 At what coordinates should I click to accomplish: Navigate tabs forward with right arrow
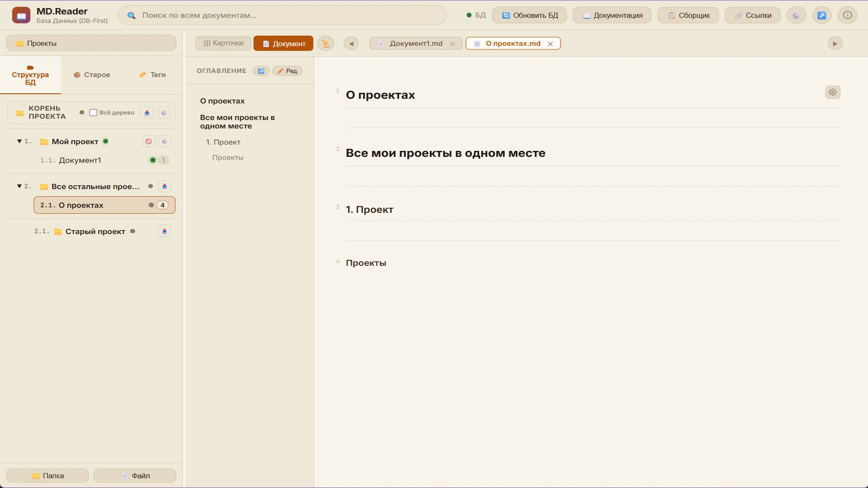[835, 43]
